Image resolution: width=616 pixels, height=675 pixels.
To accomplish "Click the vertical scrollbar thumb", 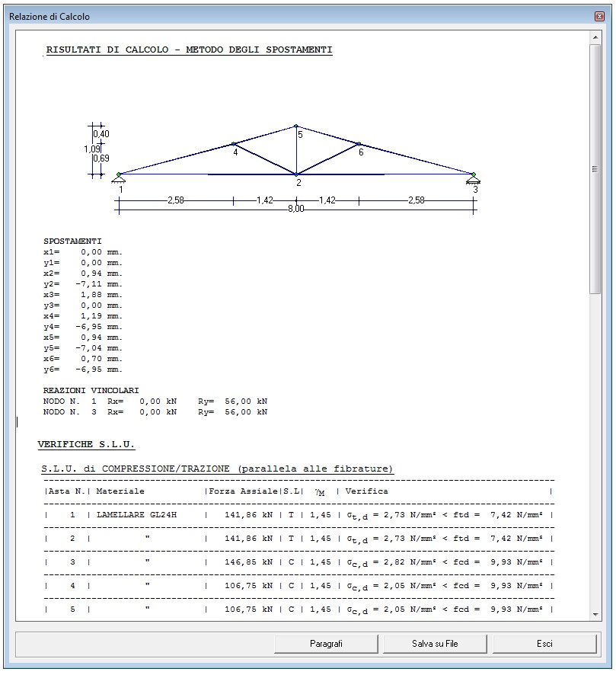I will (595, 169).
